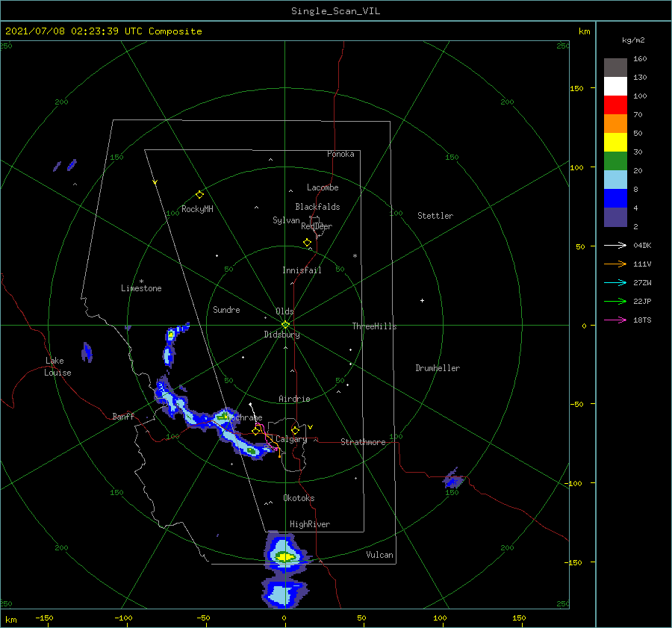
Task: Click the grey 160 kg/m2 legend swatch
Action: coord(615,68)
